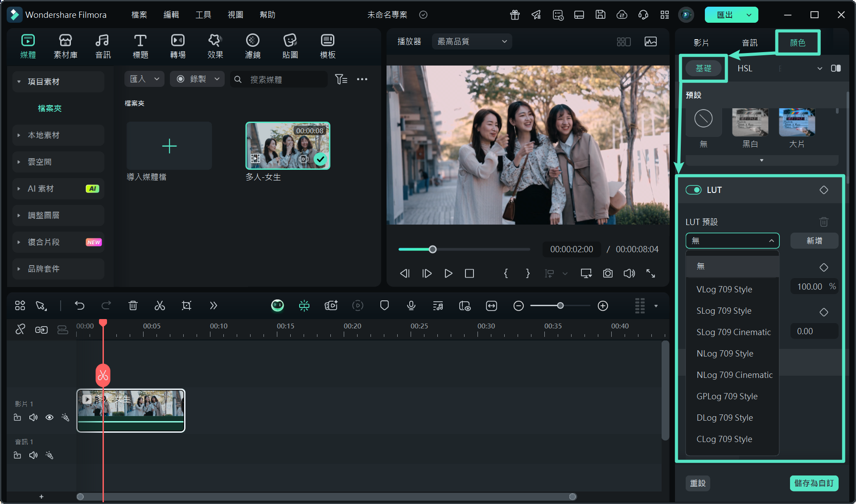Select the SLog 709 Cinematic LUT option

[732, 332]
